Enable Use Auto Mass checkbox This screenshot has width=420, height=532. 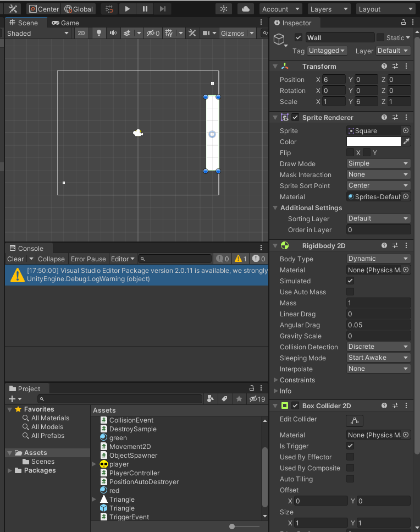[350, 292]
